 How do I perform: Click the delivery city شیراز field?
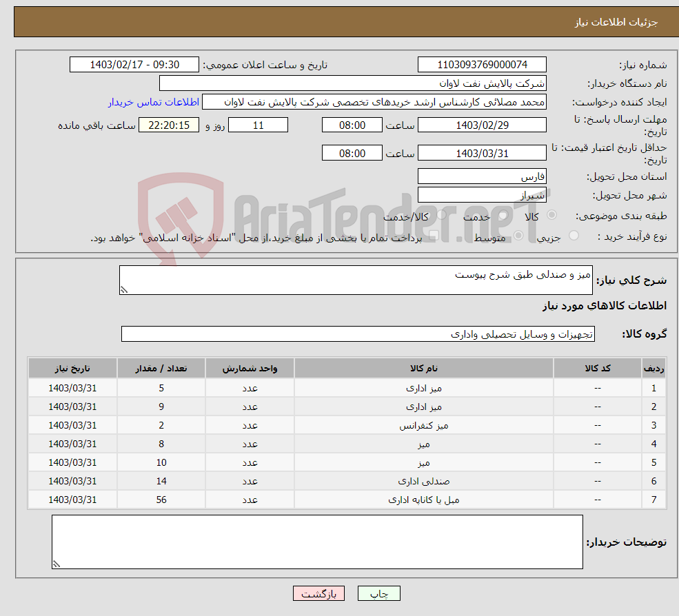482,195
